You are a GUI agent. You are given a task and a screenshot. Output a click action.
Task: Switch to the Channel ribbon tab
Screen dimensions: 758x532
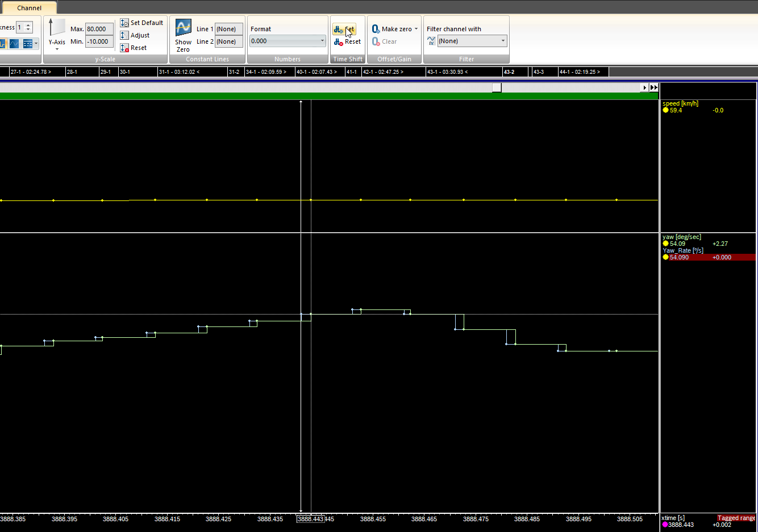coord(29,8)
